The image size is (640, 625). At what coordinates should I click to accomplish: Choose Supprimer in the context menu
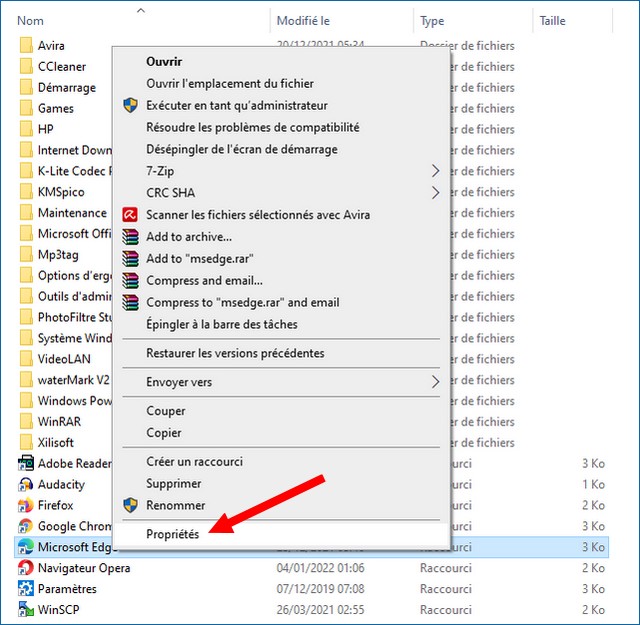173,484
